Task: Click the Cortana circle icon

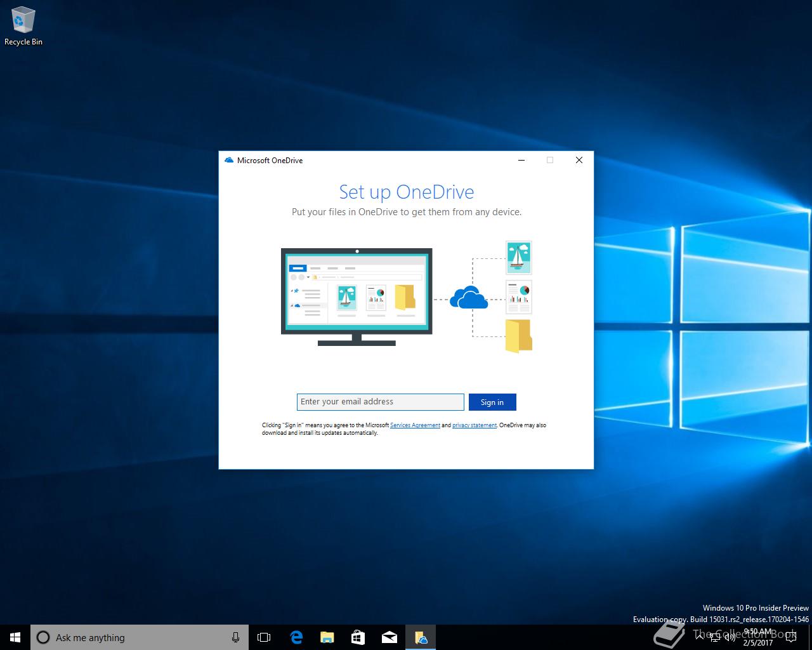Action: [43, 637]
